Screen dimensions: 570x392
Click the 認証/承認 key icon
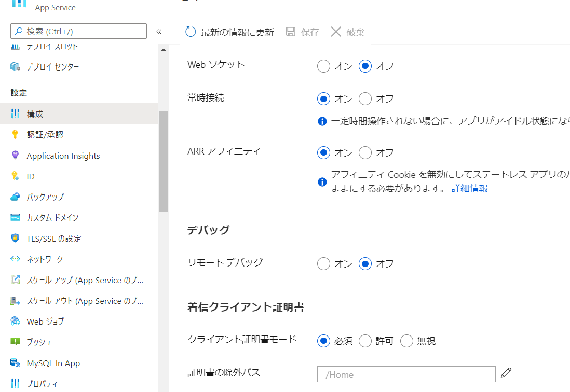click(15, 134)
